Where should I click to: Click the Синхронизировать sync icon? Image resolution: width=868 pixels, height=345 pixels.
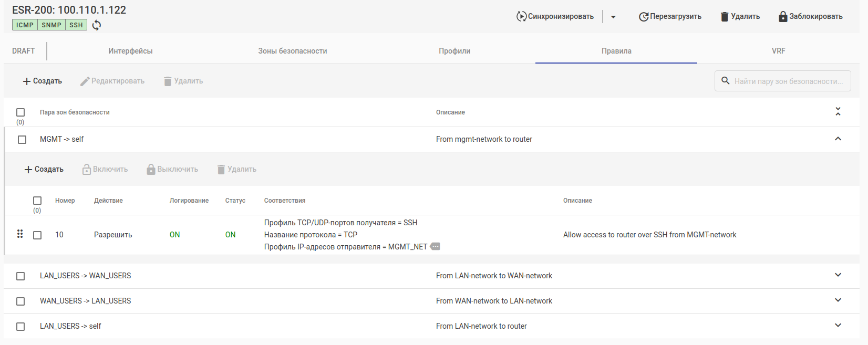521,17
